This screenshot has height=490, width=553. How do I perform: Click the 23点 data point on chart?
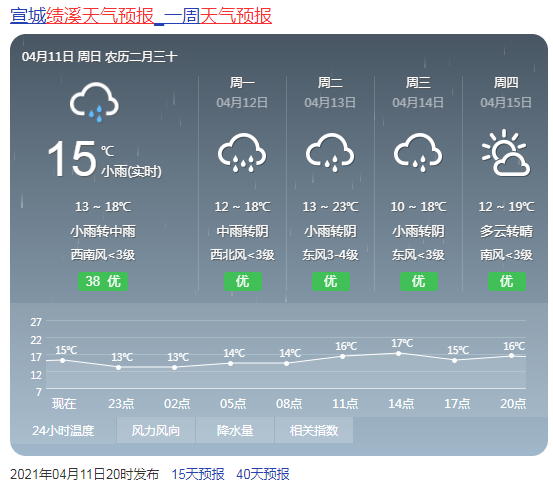click(118, 367)
